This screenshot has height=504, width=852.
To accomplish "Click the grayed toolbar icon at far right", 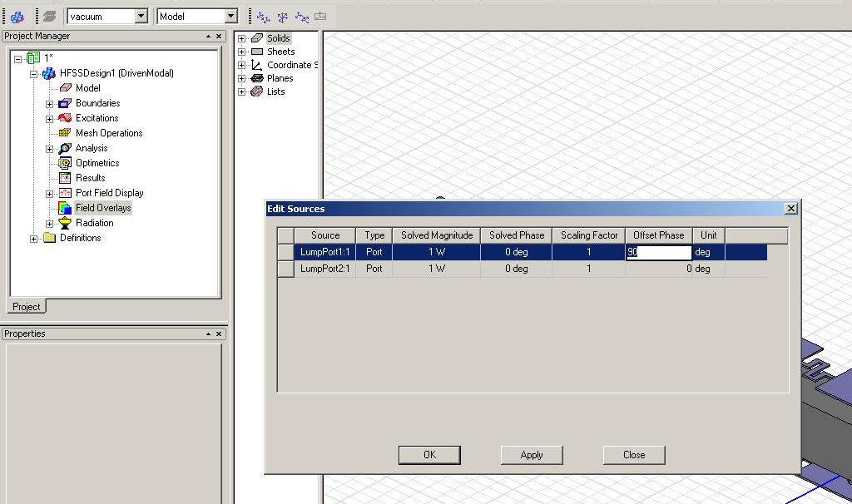I will 320,17.
